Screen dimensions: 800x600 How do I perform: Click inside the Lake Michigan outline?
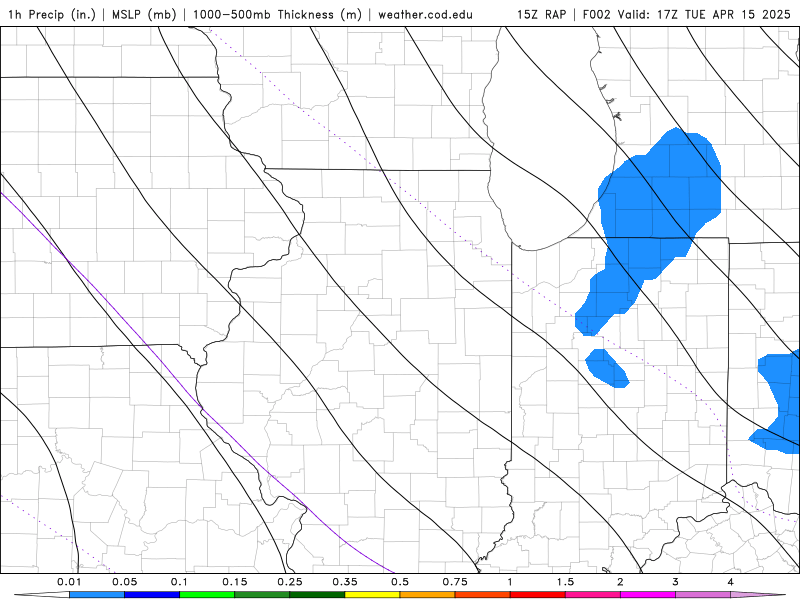(546, 138)
